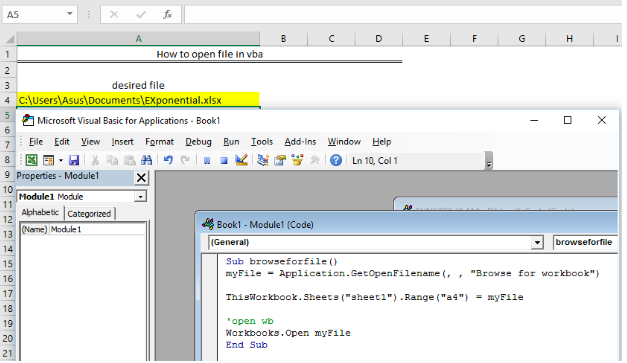Open Find with the binoculars icon
This screenshot has height=363, width=627.
pos(146,160)
